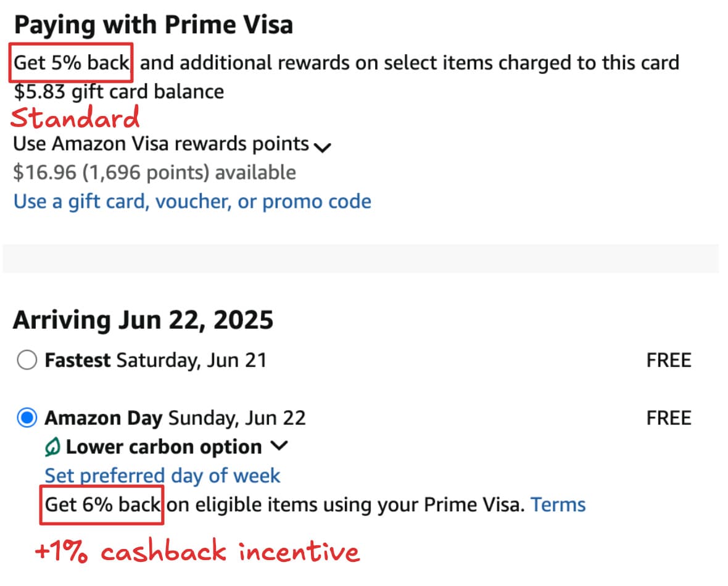Image resolution: width=728 pixels, height=586 pixels.
Task: Click the $16.96 (1,696 points) available text
Action: coord(155,173)
